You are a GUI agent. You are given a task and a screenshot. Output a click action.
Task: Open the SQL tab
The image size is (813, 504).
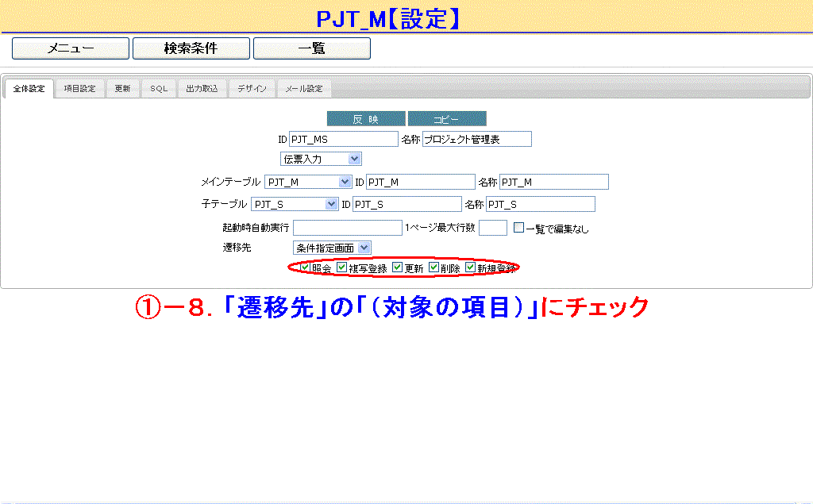(159, 89)
